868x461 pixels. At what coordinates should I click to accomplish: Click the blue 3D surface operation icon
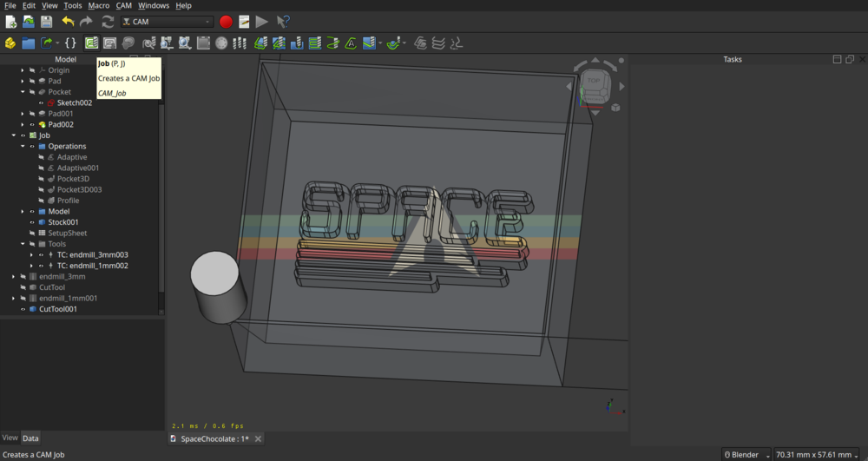(369, 43)
